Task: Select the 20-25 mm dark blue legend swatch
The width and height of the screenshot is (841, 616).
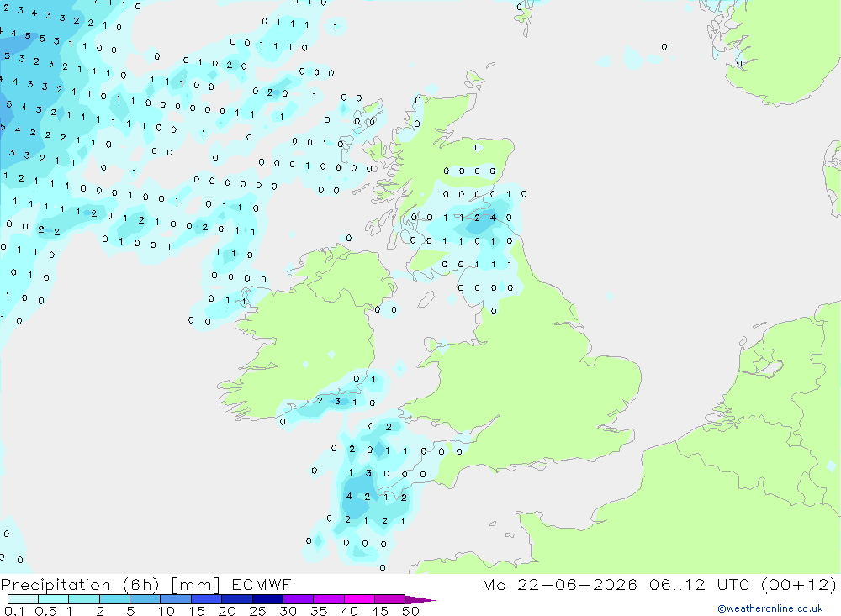Action: pos(236,599)
